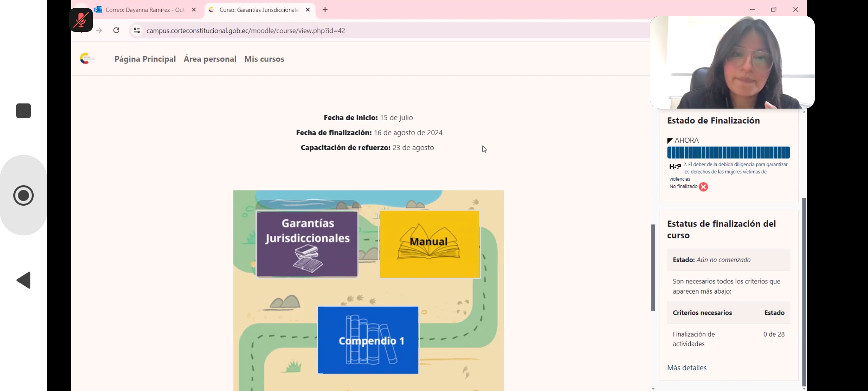Open Mis cursos menu
Image resolution: width=868 pixels, height=391 pixels.
click(x=264, y=59)
